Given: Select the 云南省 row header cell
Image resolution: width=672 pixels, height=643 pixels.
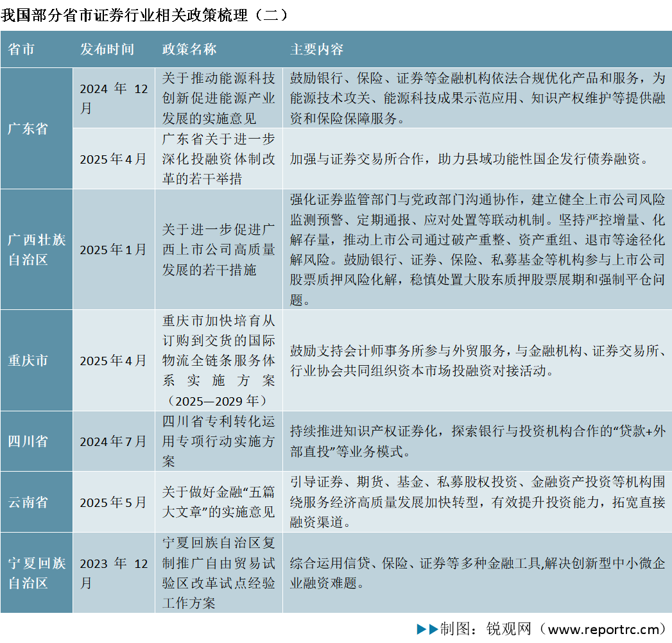Looking at the screenshot, I should tap(28, 501).
